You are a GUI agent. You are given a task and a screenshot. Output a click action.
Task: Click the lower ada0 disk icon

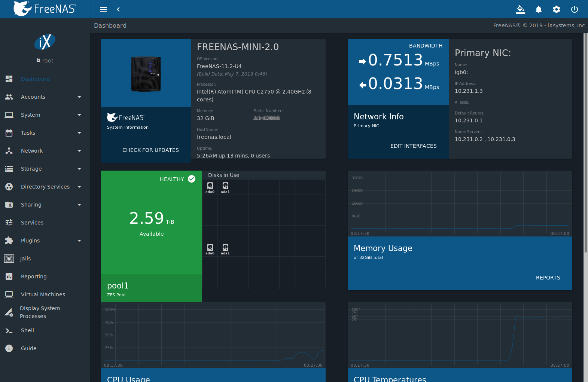(x=210, y=247)
